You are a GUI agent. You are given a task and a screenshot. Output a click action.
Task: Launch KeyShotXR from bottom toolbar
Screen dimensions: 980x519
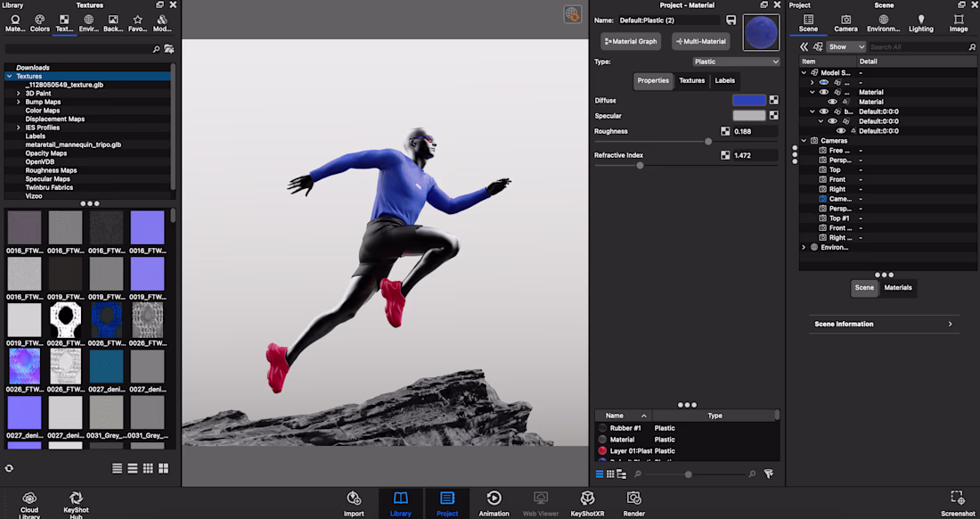point(587,501)
